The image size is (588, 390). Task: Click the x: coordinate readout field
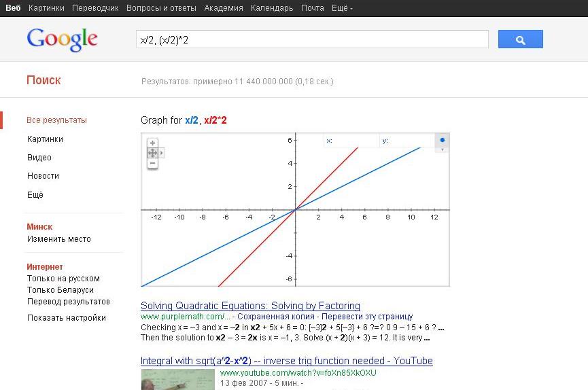click(351, 141)
